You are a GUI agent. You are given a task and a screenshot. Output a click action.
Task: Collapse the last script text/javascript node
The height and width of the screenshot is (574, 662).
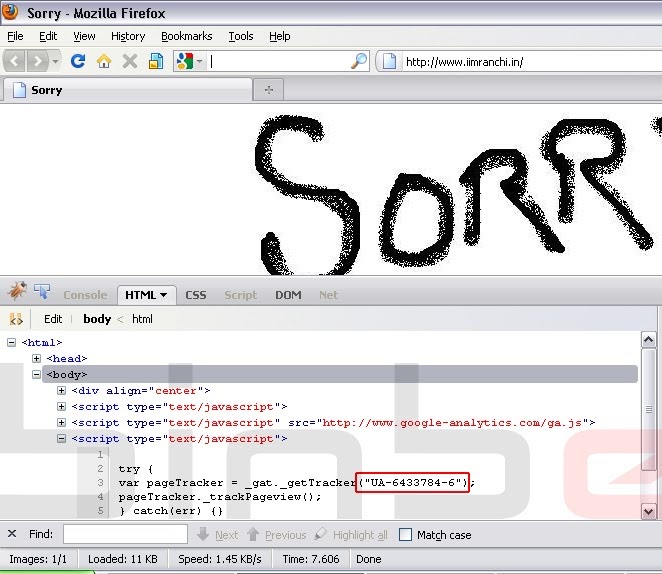tap(62, 439)
